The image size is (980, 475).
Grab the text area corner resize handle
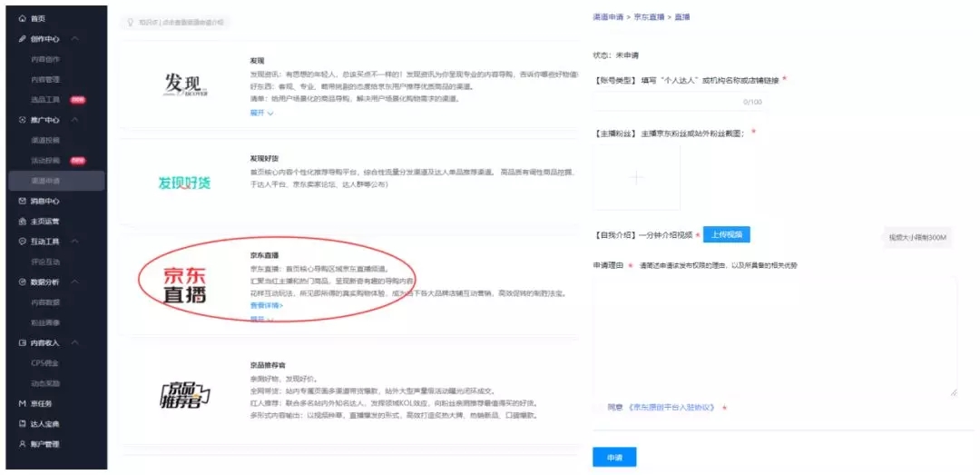pyautogui.click(x=954, y=392)
